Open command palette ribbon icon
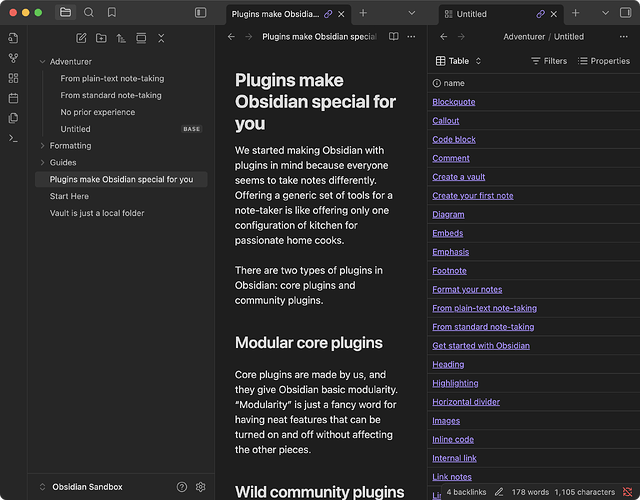This screenshot has height=500, width=640. [13, 138]
